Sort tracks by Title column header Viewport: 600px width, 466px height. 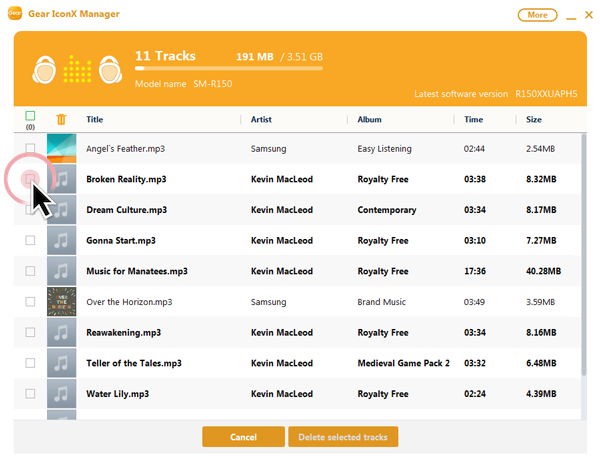[x=95, y=119]
